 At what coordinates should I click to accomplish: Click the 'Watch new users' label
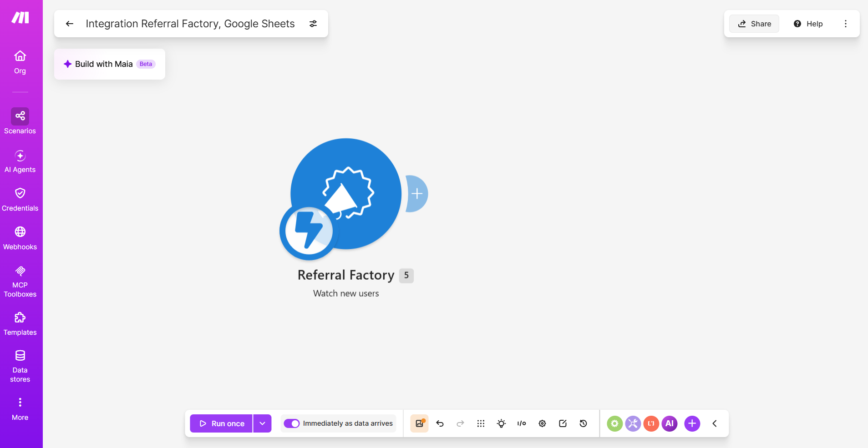click(346, 293)
